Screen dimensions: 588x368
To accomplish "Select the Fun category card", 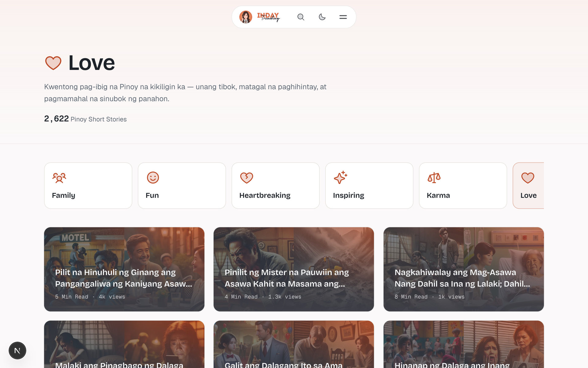I will coord(182,186).
